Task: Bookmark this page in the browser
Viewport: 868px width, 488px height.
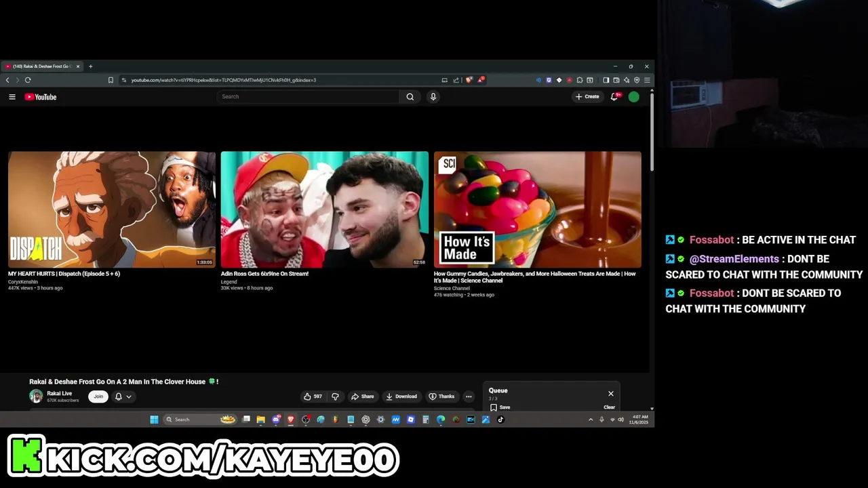Action: (111, 80)
